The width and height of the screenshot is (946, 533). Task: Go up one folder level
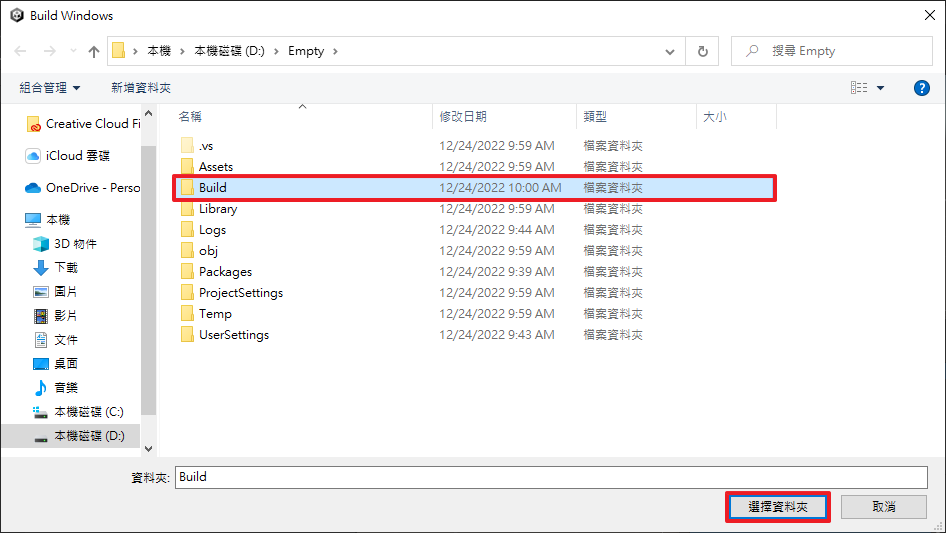(94, 52)
